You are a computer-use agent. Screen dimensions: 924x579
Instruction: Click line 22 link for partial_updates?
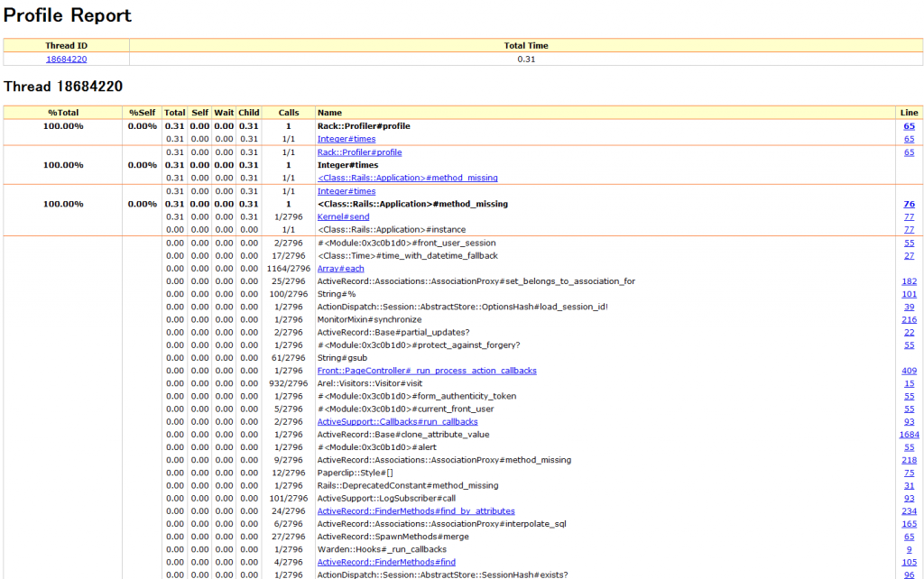point(909,333)
